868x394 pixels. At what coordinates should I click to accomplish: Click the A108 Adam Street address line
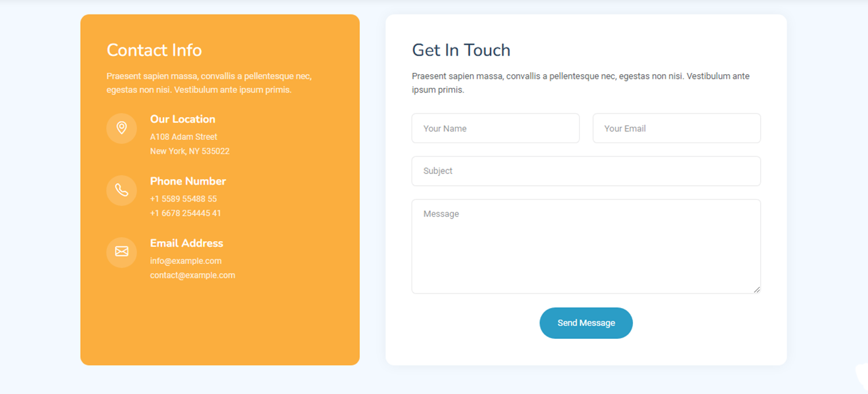point(183,137)
